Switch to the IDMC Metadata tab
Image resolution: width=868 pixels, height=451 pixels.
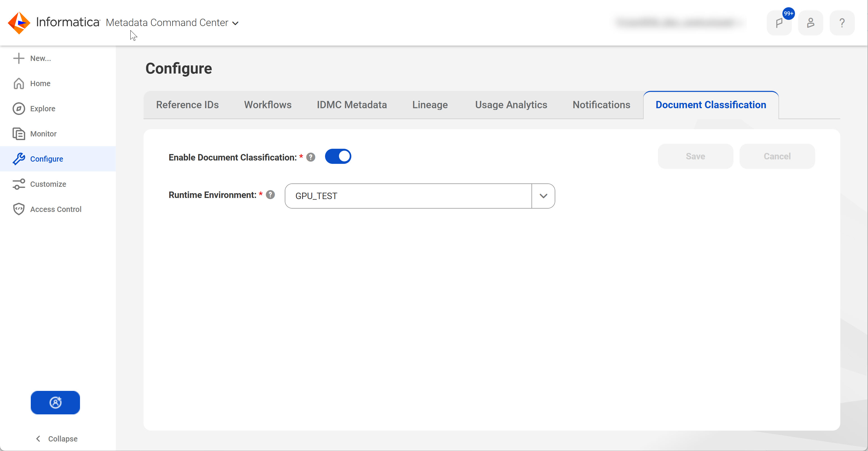pos(351,105)
